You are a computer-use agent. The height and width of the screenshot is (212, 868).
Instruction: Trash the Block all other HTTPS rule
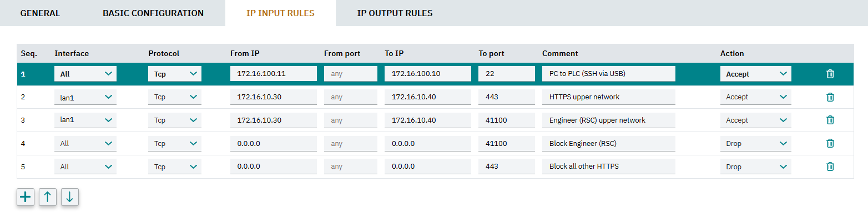[x=830, y=166]
